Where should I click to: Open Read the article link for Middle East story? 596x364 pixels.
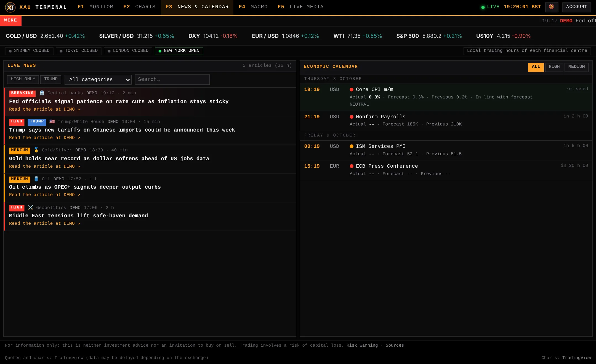pos(44,224)
